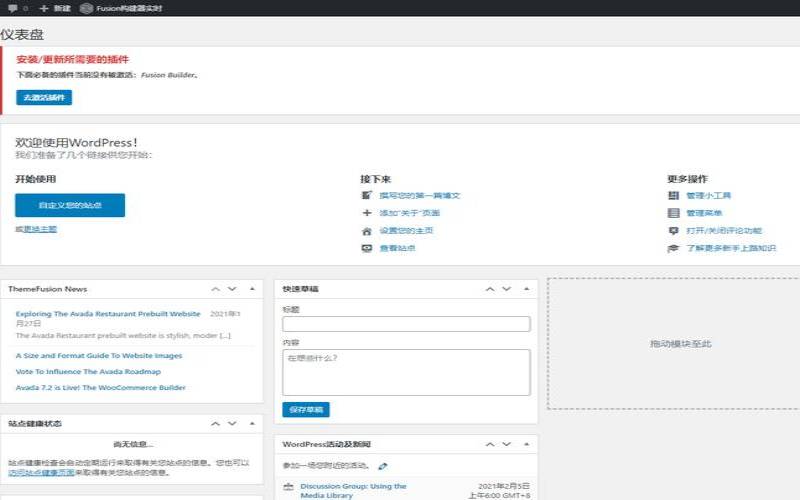Focus the Quick Draft title input field
800x500 pixels.
click(x=406, y=324)
